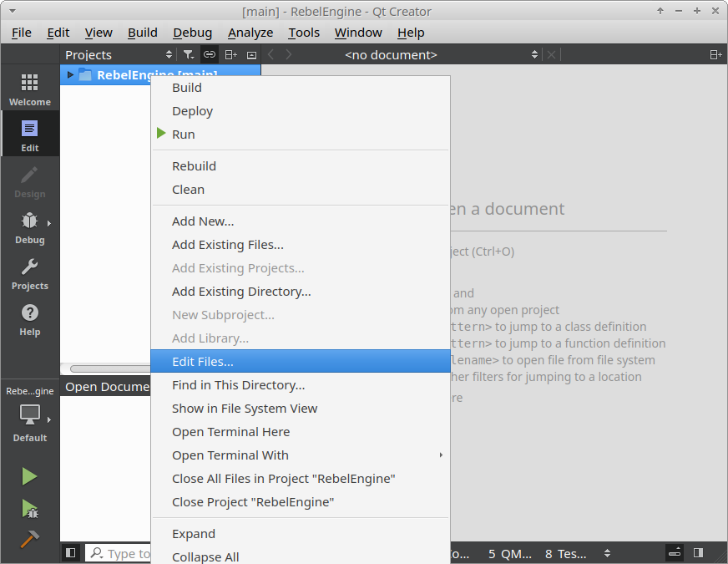Open the Help mode
Viewport: 728px width, 564px height.
point(30,320)
